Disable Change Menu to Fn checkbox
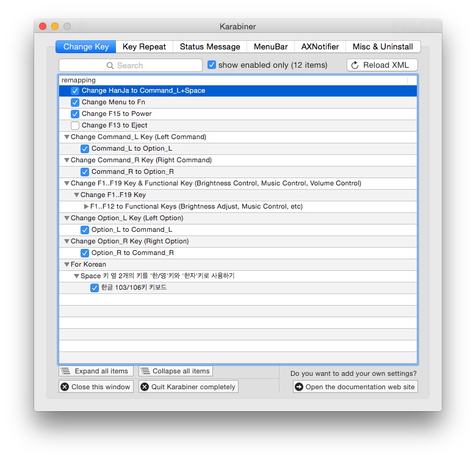Image resolution: width=476 pixels, height=460 pixels. pos(75,102)
